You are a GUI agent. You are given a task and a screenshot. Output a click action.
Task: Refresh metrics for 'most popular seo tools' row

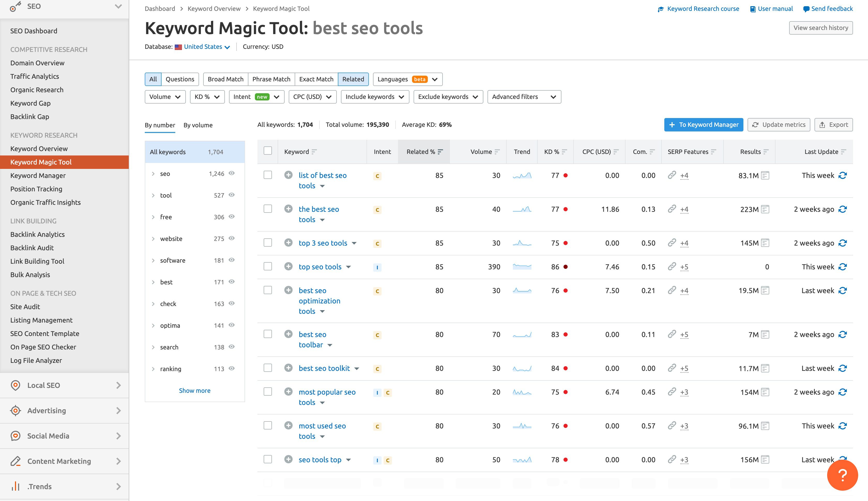coord(842,392)
